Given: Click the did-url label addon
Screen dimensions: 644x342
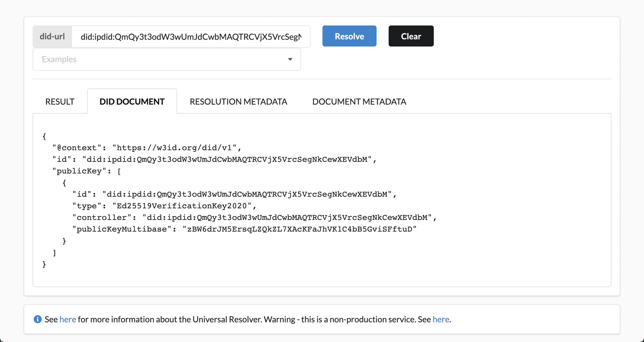Looking at the screenshot, I should click(x=52, y=37).
